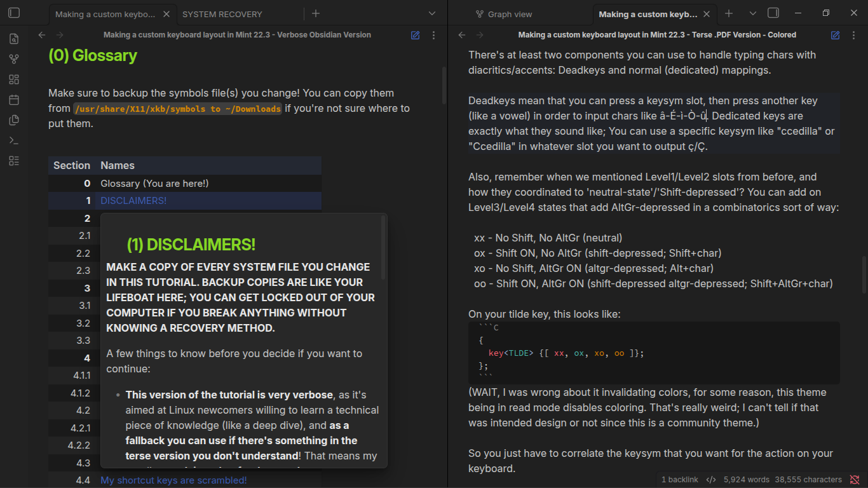
Task: Click the bottom list icon in left ribbon
Action: point(14,161)
